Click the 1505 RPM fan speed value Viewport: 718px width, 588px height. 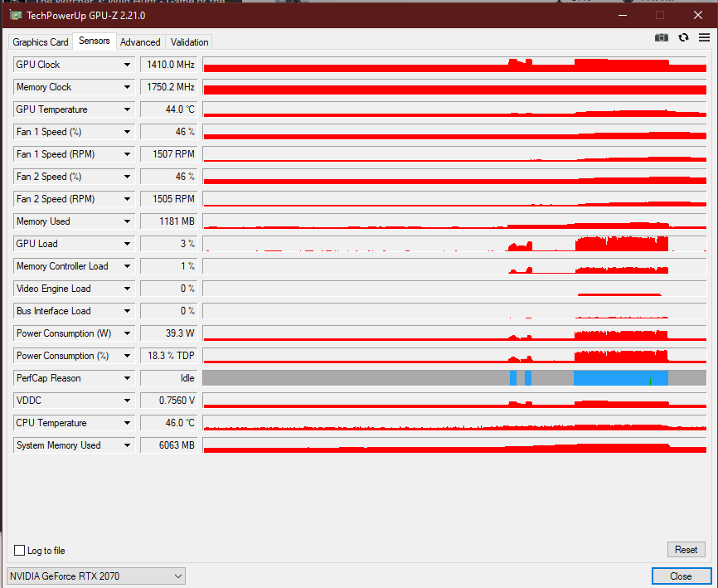tap(169, 199)
